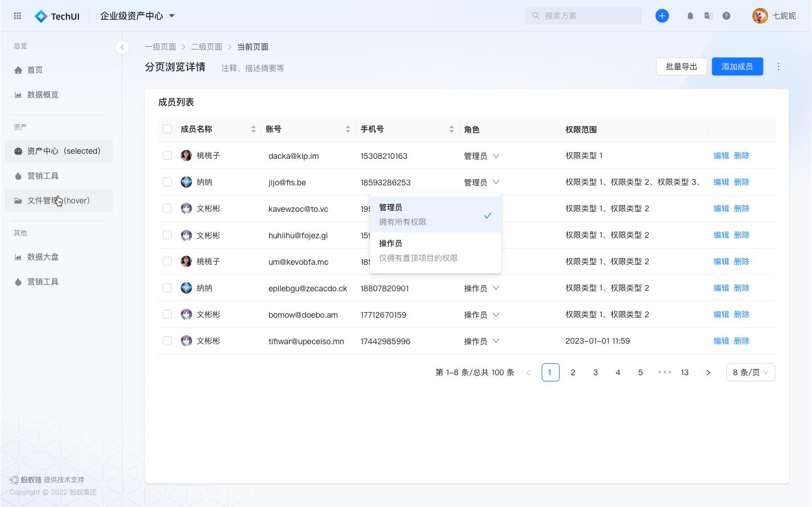Click 编辑 link on the first table row

click(x=721, y=155)
